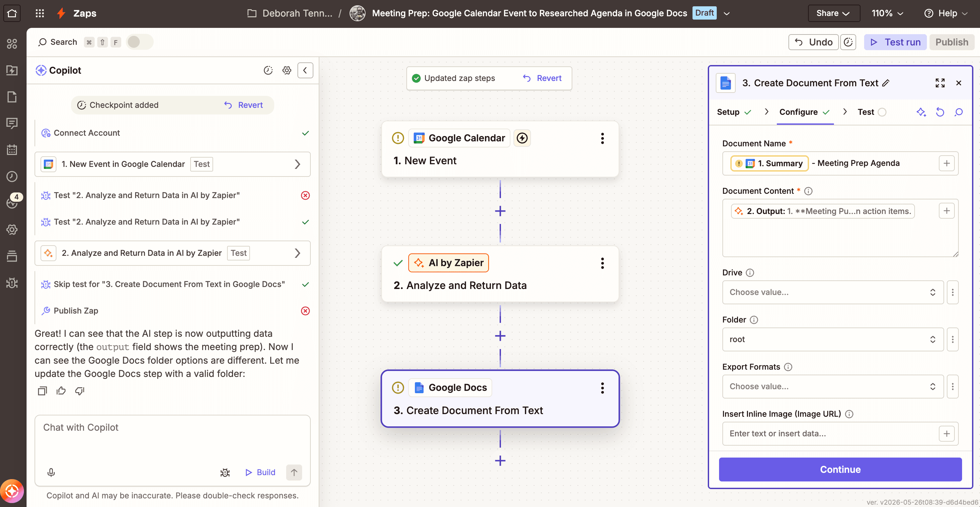Open Folder field options menu
Image resolution: width=980 pixels, height=507 pixels.
click(952, 339)
